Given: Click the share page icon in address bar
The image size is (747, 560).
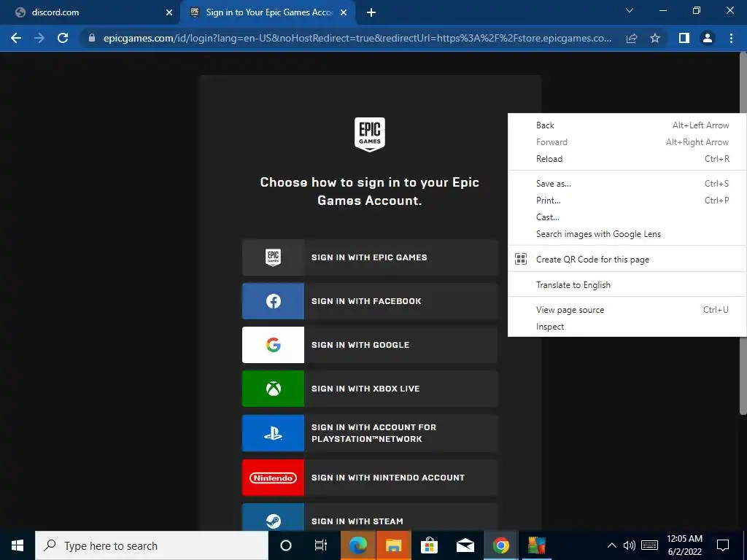Looking at the screenshot, I should tap(632, 38).
